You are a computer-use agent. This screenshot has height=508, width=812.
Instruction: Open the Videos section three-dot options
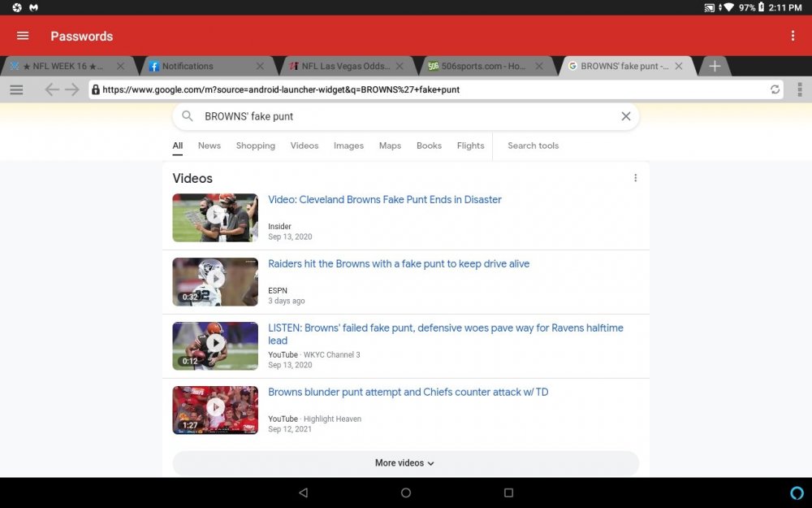coord(636,178)
